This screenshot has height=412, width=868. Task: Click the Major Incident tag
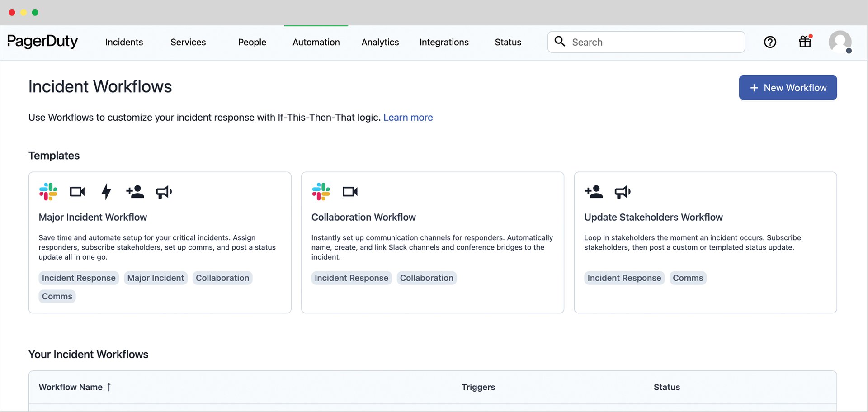click(x=156, y=278)
